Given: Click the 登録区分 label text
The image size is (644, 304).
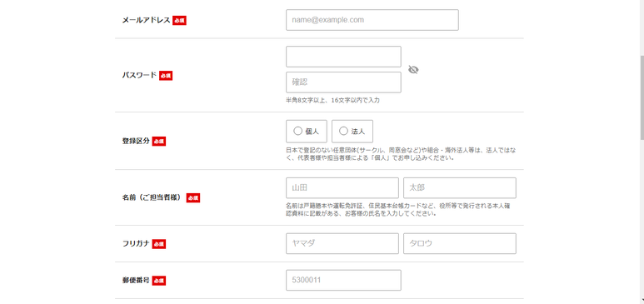Looking at the screenshot, I should click(136, 141).
